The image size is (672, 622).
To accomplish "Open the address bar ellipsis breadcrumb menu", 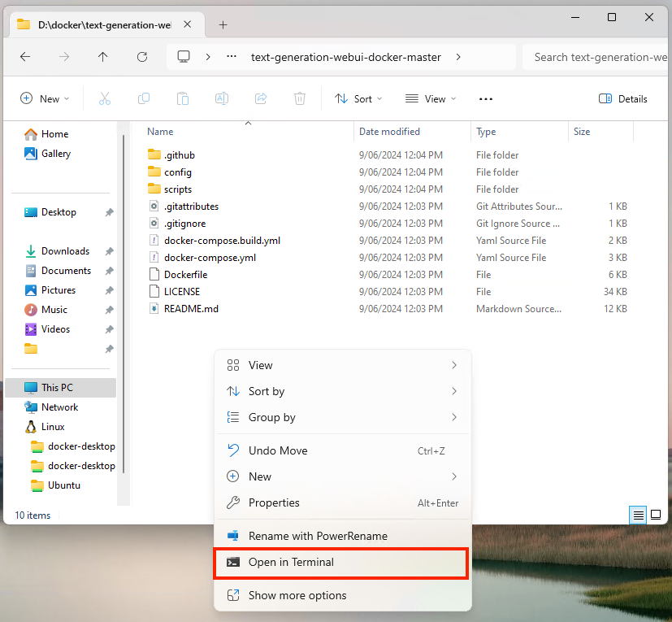I will (x=232, y=57).
